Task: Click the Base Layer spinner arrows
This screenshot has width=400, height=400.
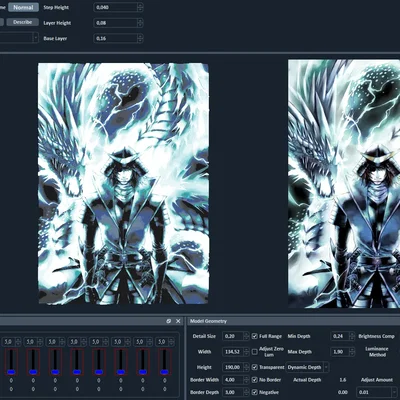Action: [x=140, y=38]
